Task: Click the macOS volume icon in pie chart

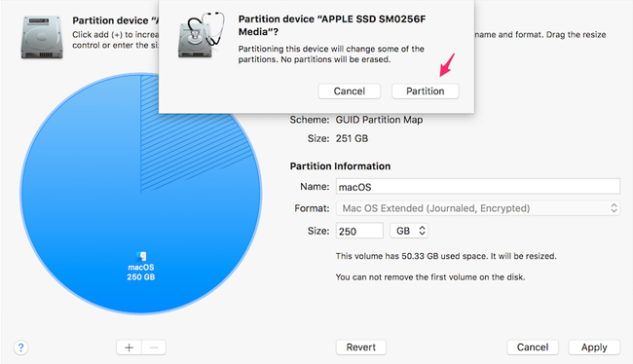Action: 141,256
